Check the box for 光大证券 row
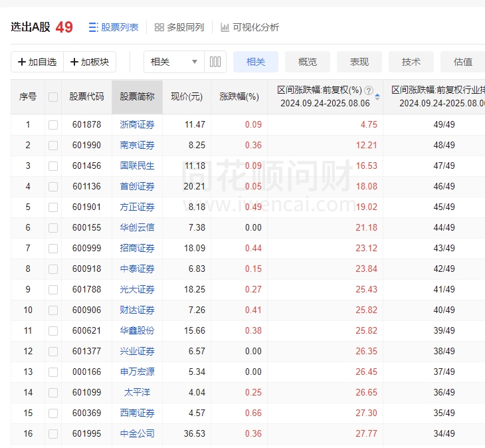Screen dimensions: 485x448 click(53, 290)
